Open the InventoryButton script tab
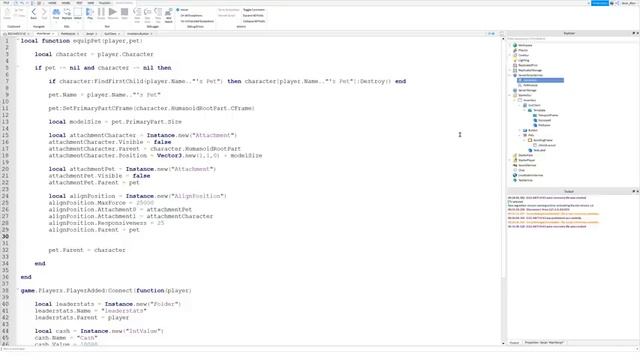 point(138,34)
